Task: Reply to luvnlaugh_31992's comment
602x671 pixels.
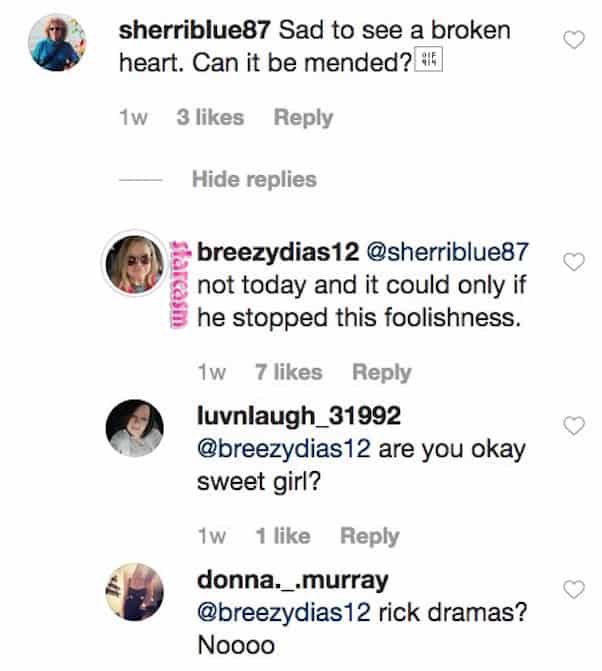Action: tap(369, 535)
